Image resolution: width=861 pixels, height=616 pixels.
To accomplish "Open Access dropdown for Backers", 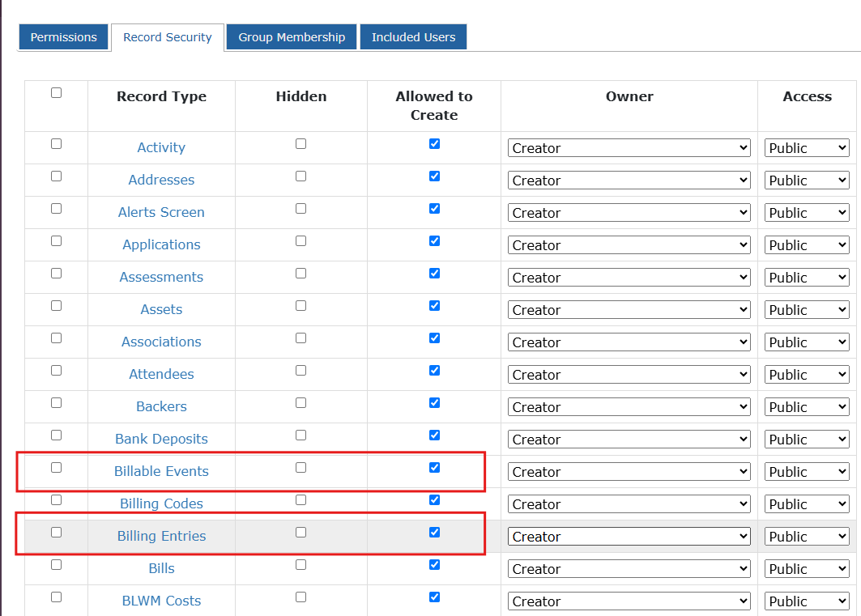I will point(808,407).
